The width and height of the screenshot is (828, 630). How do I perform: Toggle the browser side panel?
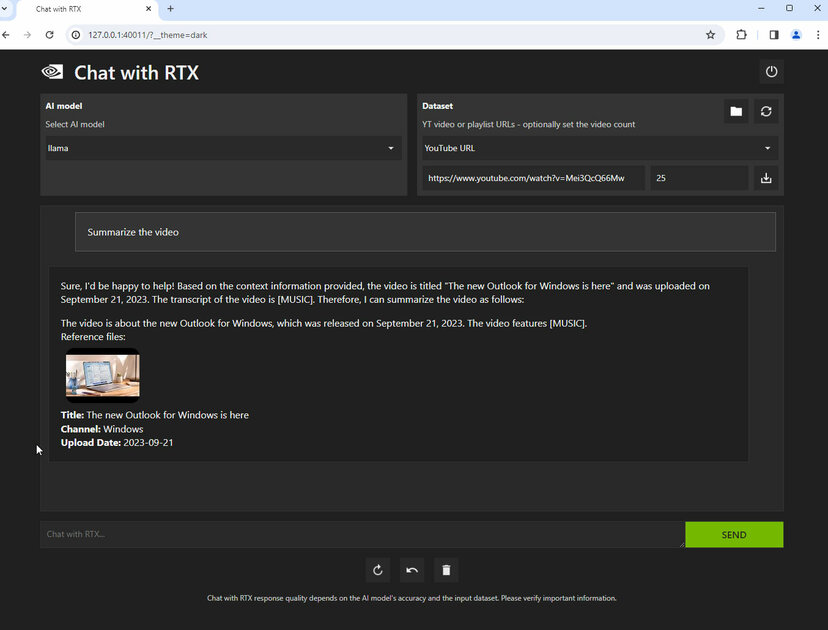(773, 34)
